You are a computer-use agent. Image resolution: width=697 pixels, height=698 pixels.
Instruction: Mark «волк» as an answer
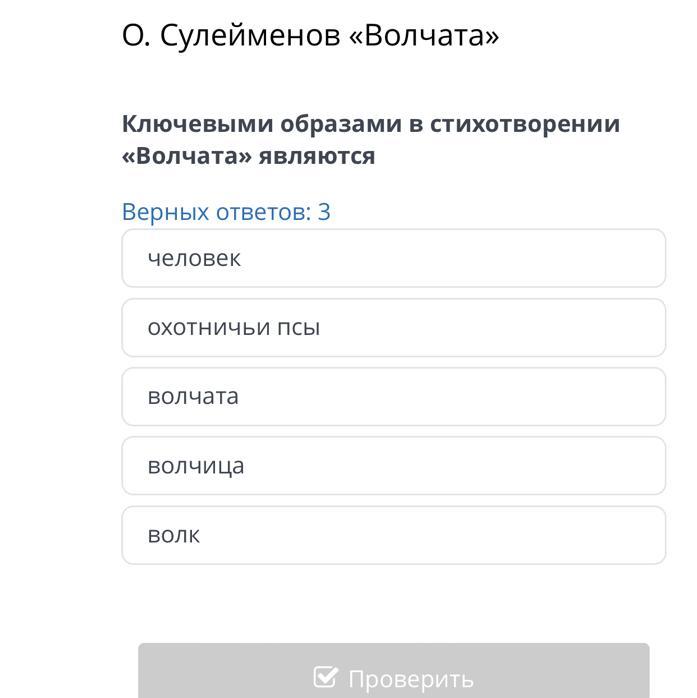point(393,535)
